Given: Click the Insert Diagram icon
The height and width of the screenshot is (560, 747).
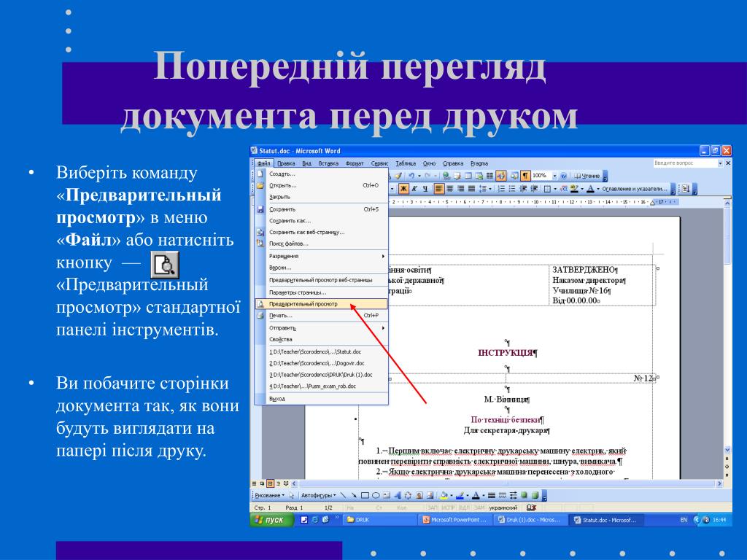Looking at the screenshot, I should coord(408,495).
